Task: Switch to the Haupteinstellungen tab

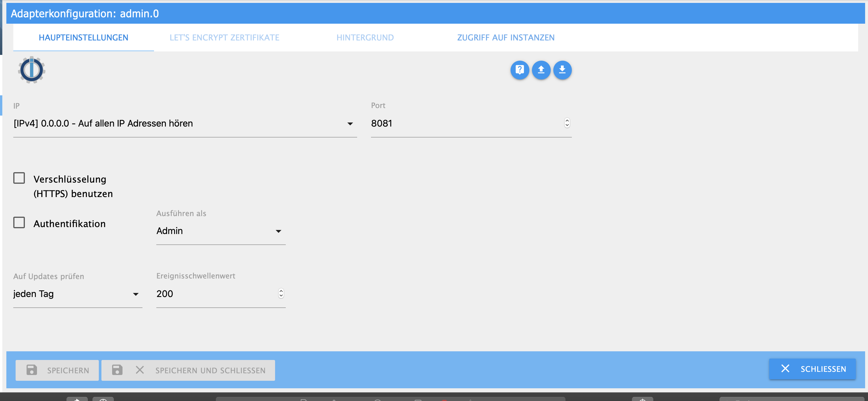Action: click(84, 37)
